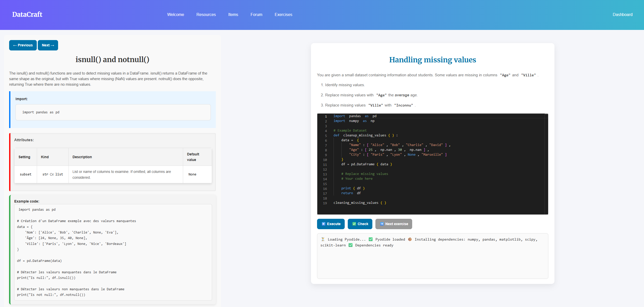
Task: Click green check beside Dependencies ready
Action: tap(351, 245)
